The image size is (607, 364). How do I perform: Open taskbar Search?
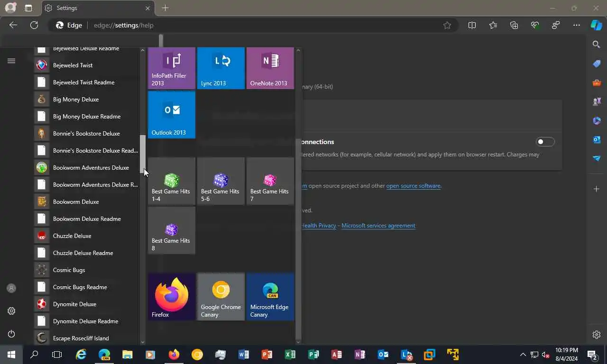(34, 355)
